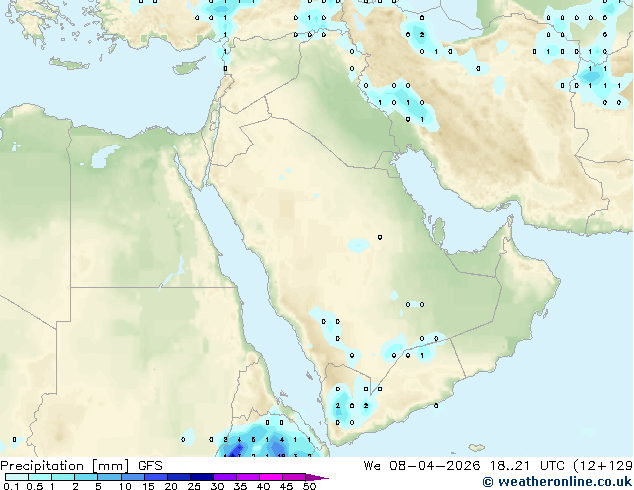Click the '0.5' legend scale label
Screen dimensions: 634x490
[x=35, y=486]
